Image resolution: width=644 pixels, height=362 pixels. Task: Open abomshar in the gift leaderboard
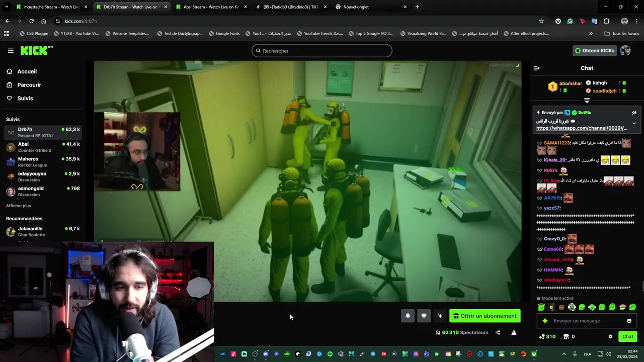point(571,83)
